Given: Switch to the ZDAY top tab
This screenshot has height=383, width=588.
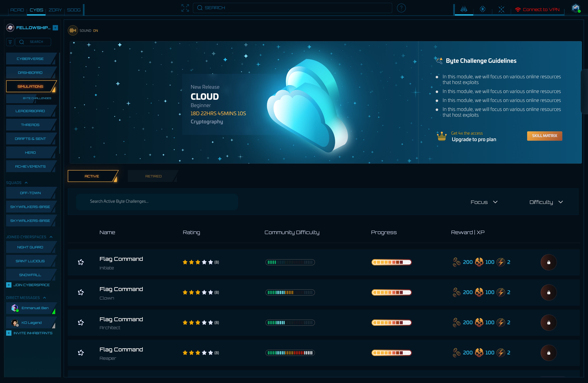Looking at the screenshot, I should click(55, 10).
